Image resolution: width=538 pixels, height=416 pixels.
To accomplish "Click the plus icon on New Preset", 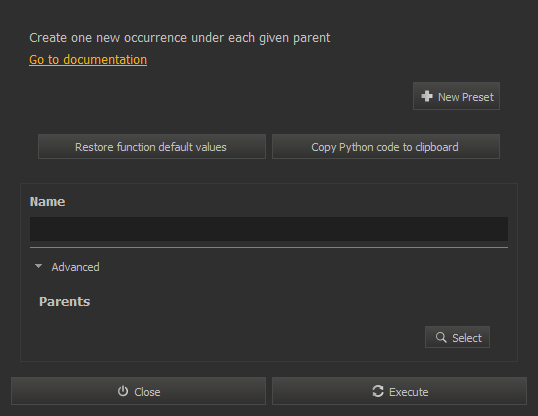I will click(x=427, y=96).
